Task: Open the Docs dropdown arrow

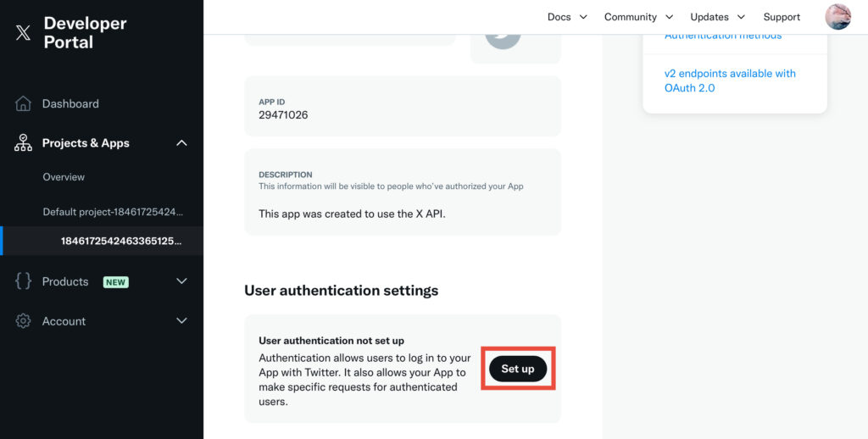Action: 583,17
